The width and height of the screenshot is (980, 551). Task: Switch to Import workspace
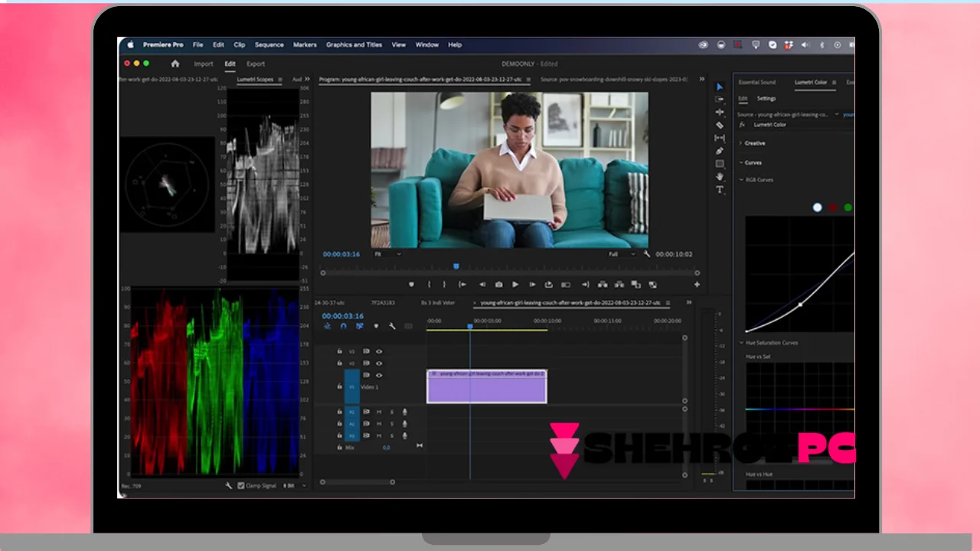click(x=203, y=64)
